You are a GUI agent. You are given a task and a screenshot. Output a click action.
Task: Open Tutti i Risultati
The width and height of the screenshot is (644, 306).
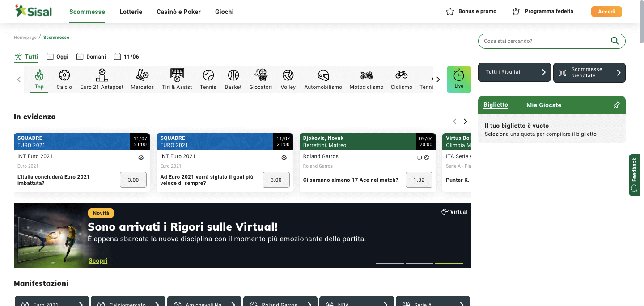[514, 72]
